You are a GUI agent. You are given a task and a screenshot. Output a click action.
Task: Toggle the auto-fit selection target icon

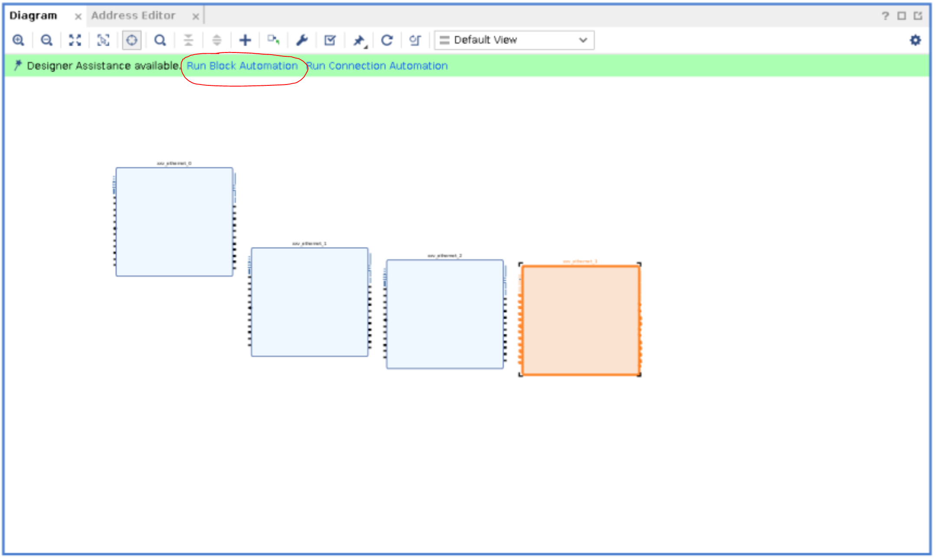(131, 40)
